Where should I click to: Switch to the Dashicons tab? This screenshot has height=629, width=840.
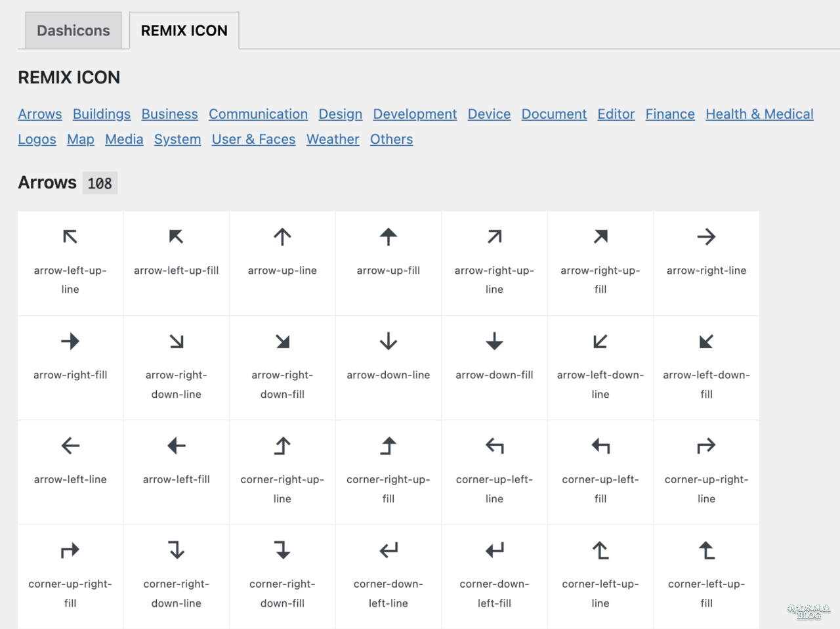pyautogui.click(x=73, y=30)
